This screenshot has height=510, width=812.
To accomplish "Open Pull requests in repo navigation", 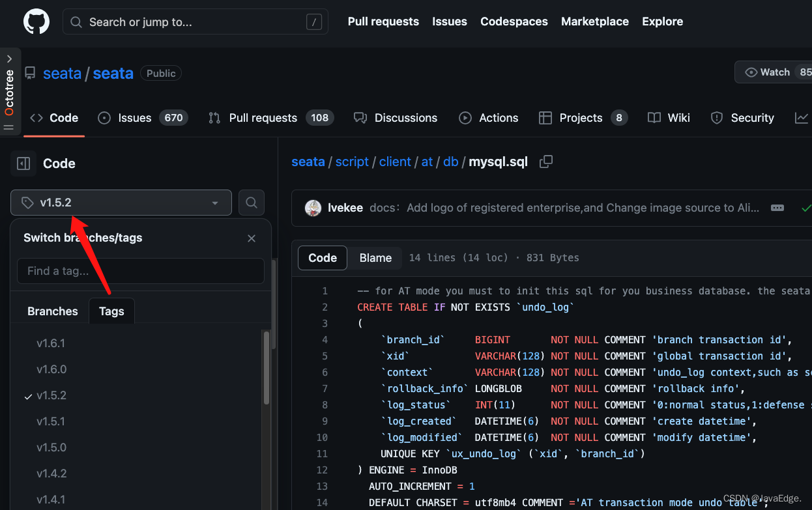I will [x=263, y=118].
